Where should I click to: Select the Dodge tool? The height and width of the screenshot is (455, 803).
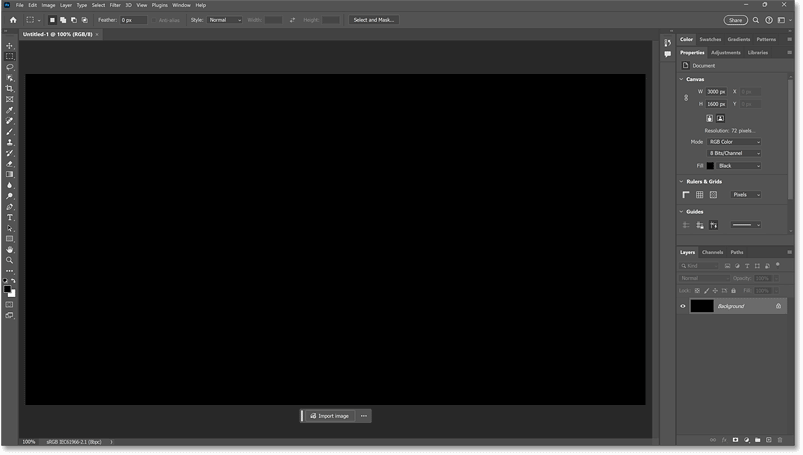tap(10, 196)
